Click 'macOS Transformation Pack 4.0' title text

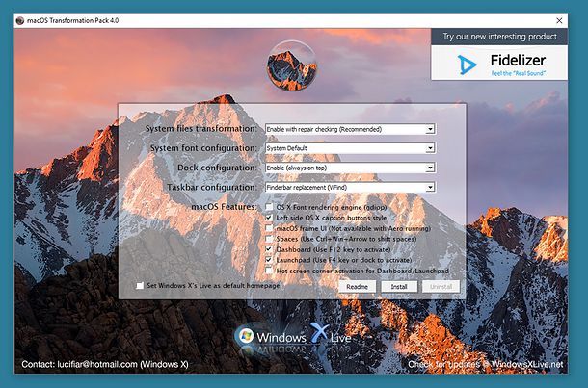pos(72,20)
